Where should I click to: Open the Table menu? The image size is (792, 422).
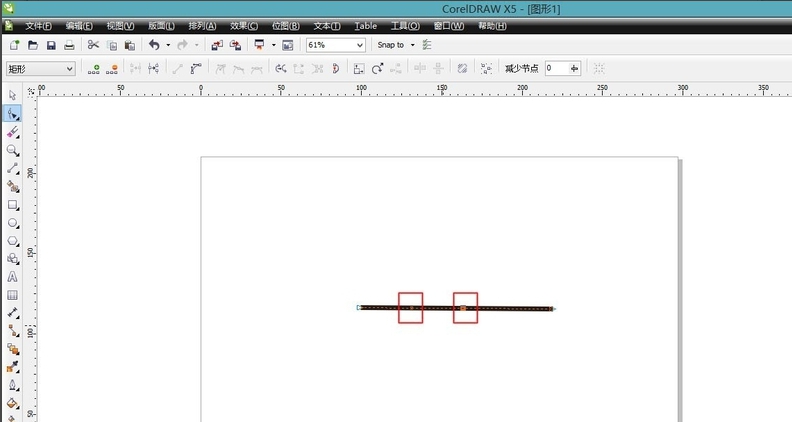pyautogui.click(x=366, y=26)
